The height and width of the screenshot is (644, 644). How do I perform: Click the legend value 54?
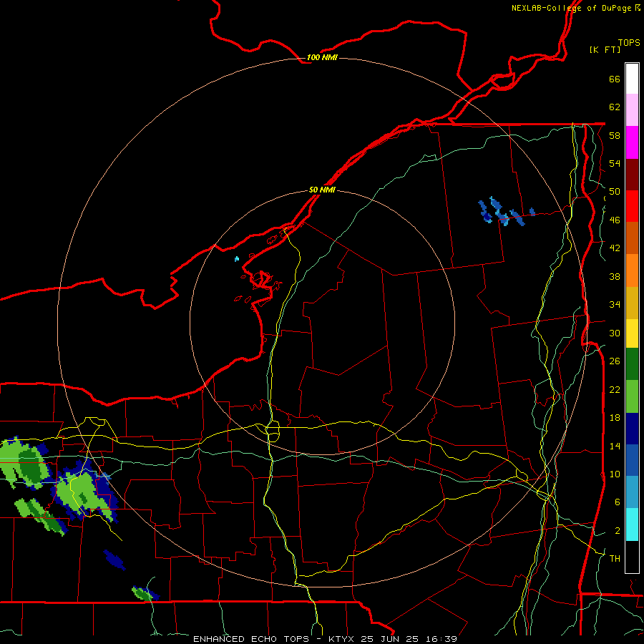point(615,163)
